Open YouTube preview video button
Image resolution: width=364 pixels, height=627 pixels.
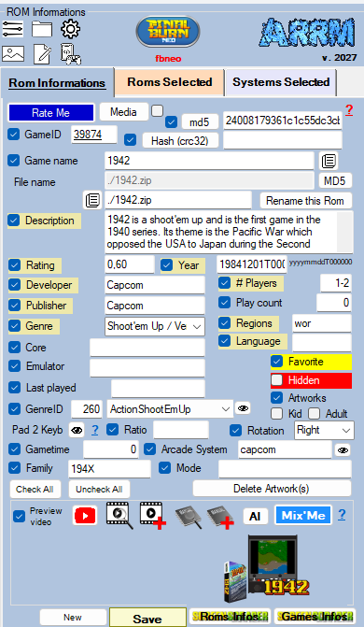tap(85, 516)
